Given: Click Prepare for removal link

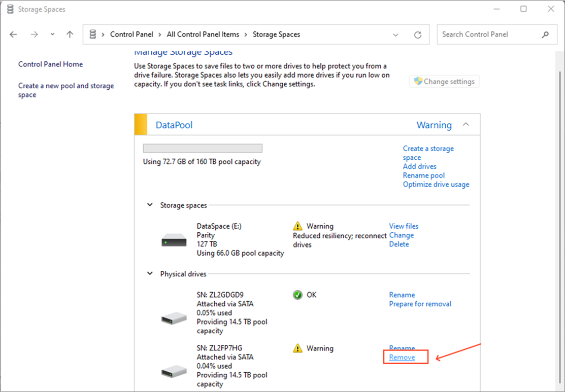Looking at the screenshot, I should (x=420, y=304).
